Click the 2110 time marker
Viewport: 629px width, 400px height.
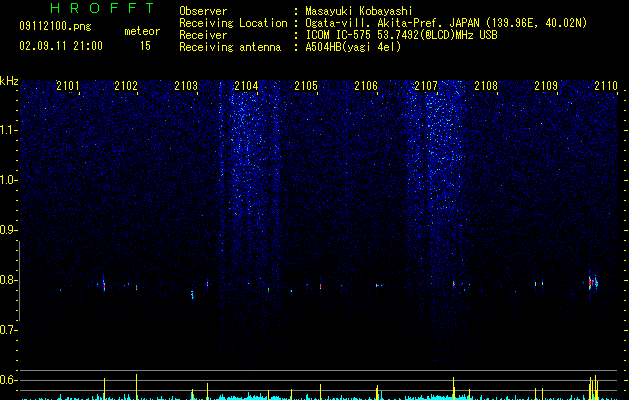[606, 86]
